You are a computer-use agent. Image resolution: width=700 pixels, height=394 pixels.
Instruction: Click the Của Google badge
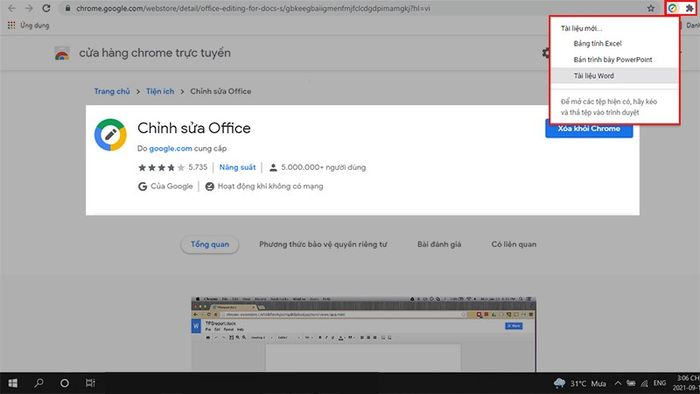(x=166, y=187)
